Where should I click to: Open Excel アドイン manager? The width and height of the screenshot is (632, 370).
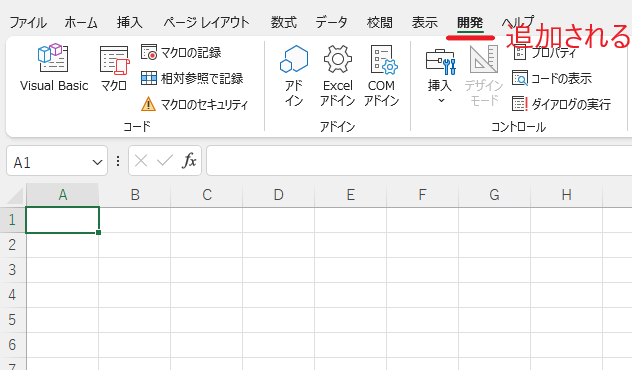pyautogui.click(x=337, y=75)
